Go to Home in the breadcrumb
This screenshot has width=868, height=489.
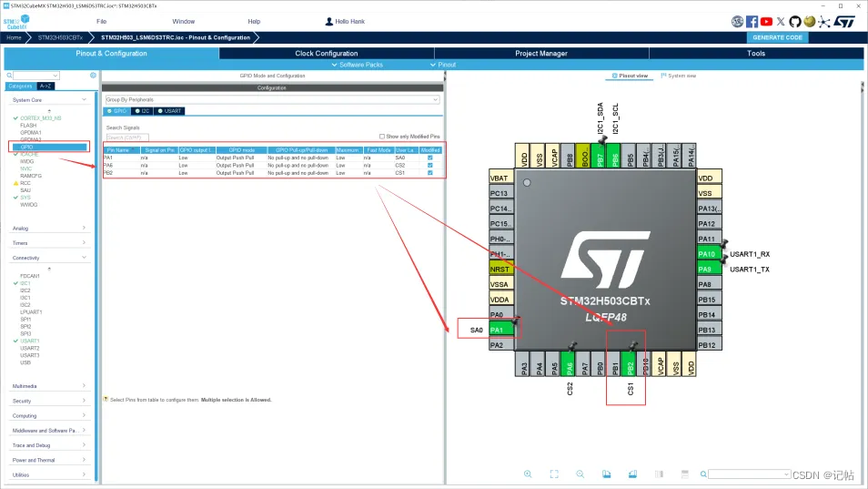14,37
